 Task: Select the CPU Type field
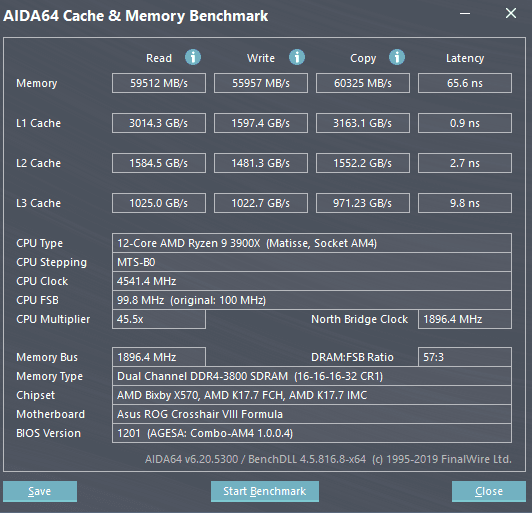pyautogui.click(x=312, y=243)
